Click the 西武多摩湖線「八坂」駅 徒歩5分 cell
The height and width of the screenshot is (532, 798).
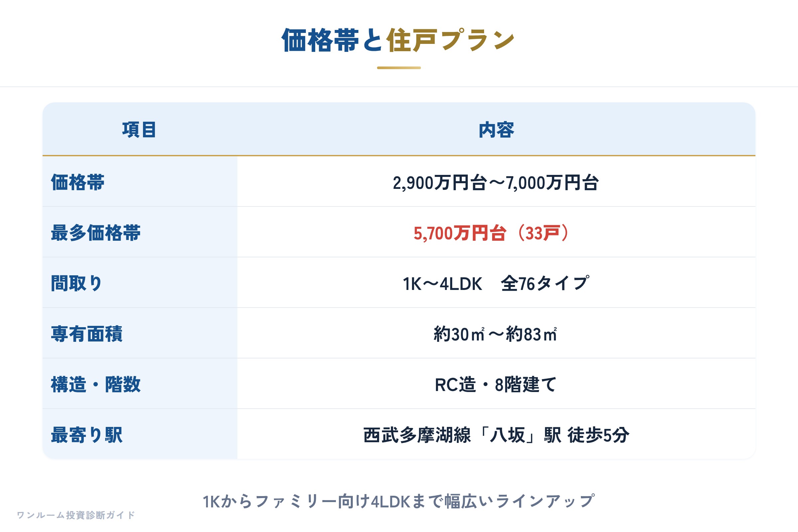click(496, 434)
